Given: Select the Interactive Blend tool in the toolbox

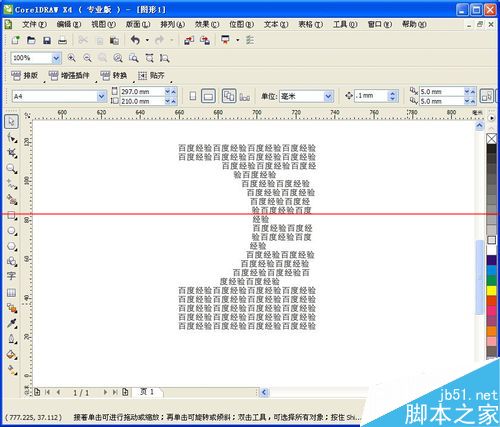Looking at the screenshot, I should click(12, 308).
